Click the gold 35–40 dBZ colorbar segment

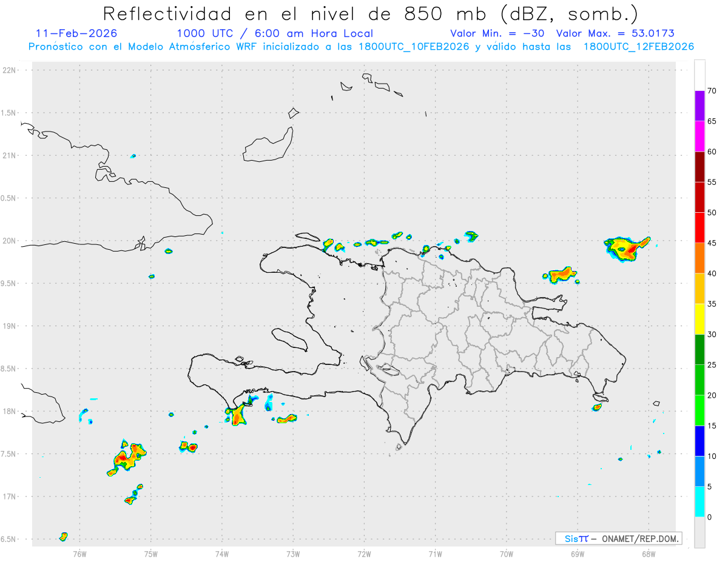pos(699,289)
